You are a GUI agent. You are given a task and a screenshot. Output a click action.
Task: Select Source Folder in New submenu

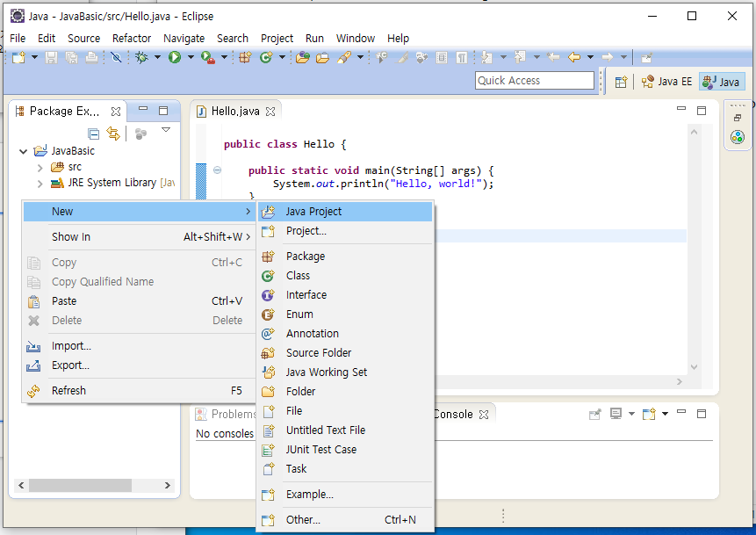point(345,352)
